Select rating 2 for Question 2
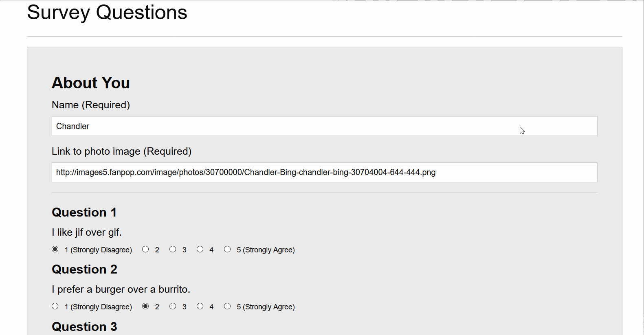The image size is (644, 335). 145,306
